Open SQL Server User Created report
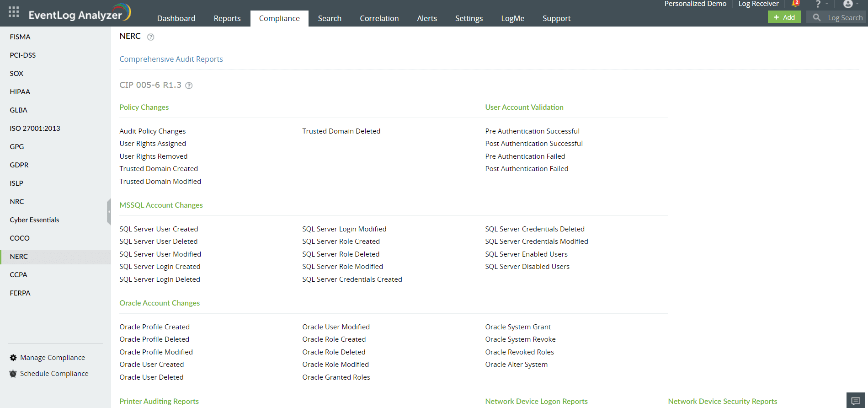This screenshot has height=408, width=868. point(159,229)
